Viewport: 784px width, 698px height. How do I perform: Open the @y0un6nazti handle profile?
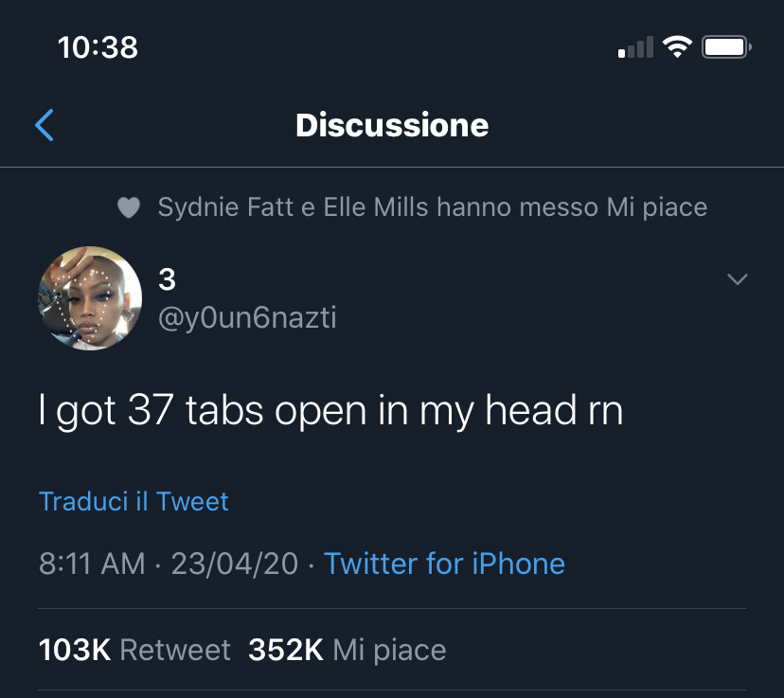pyautogui.click(x=247, y=317)
